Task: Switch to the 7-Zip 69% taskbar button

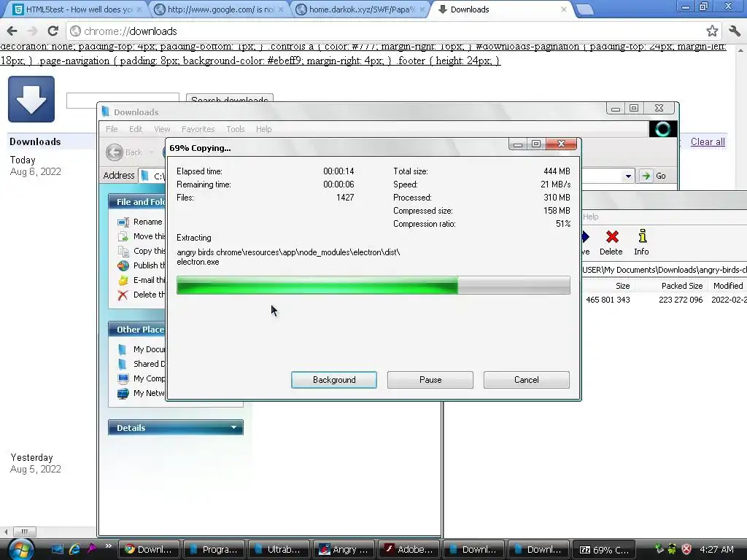Action: pyautogui.click(x=604, y=549)
